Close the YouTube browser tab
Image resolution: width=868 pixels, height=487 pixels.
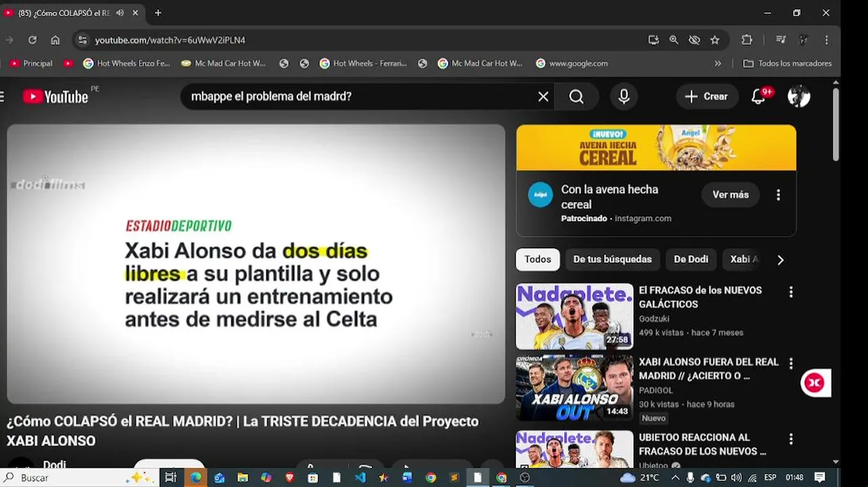135,13
